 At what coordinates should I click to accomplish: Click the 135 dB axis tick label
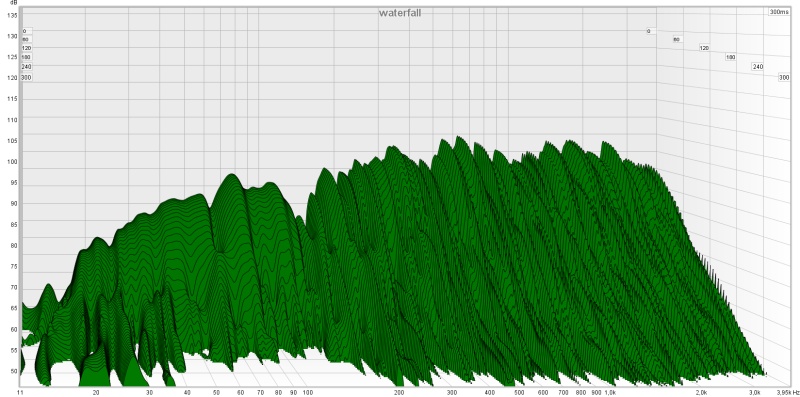click(x=12, y=15)
